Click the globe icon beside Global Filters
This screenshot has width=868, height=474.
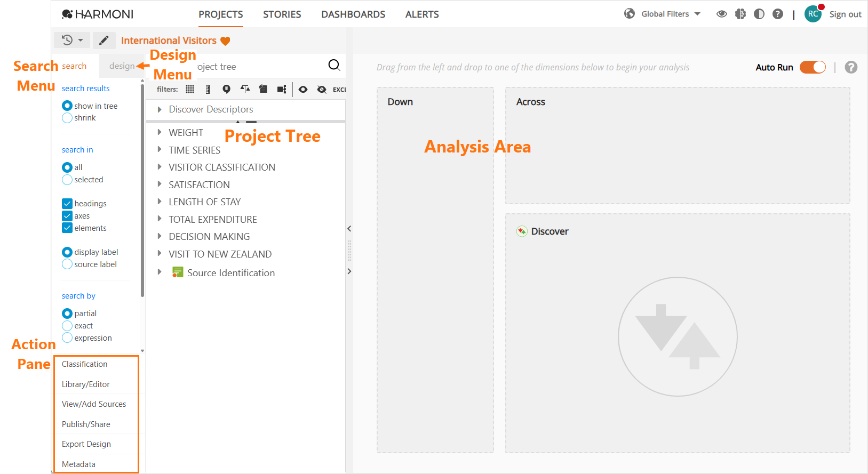[630, 14]
